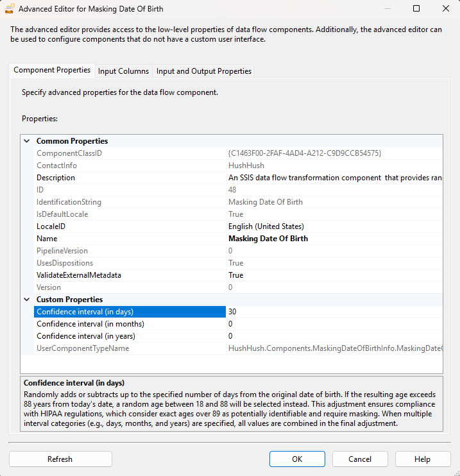Select the ValidateExternalMetadata True value

(x=334, y=275)
